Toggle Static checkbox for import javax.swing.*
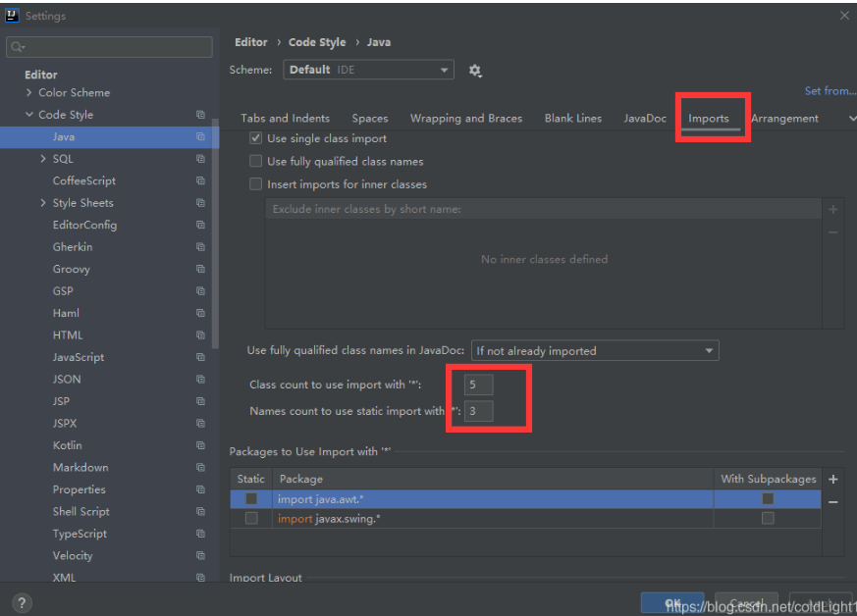 point(251,518)
